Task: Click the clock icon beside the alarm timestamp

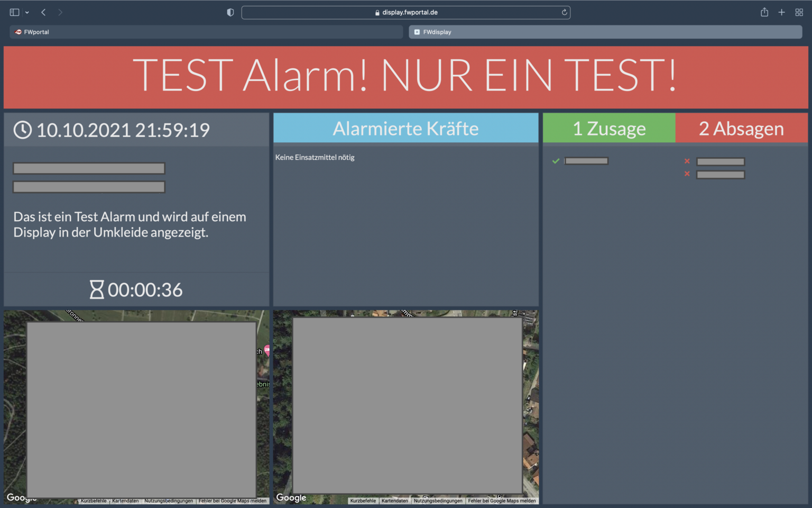Action: [23, 130]
